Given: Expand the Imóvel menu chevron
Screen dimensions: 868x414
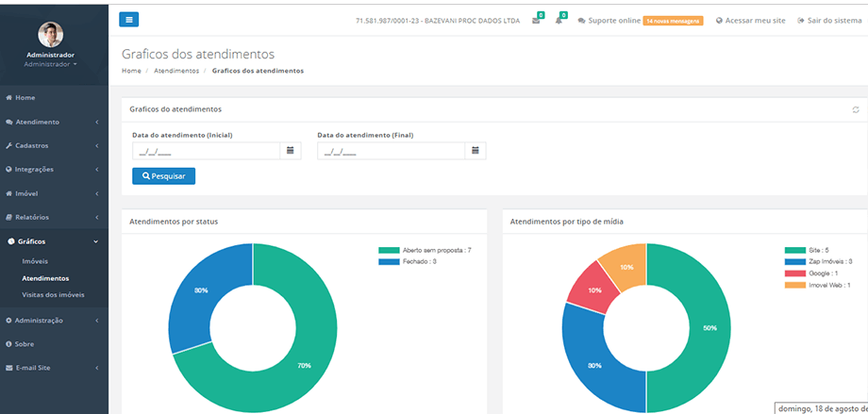Looking at the screenshot, I should [97, 193].
